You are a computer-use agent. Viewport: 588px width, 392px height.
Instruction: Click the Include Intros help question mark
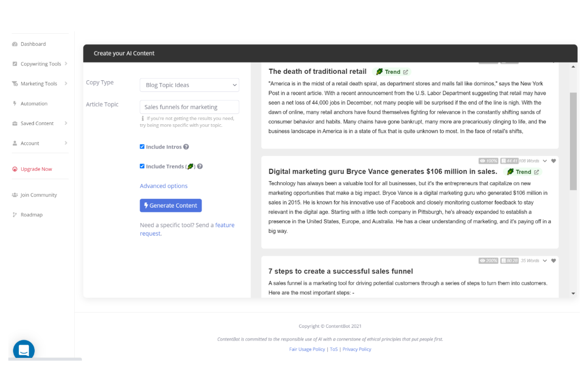(x=186, y=147)
